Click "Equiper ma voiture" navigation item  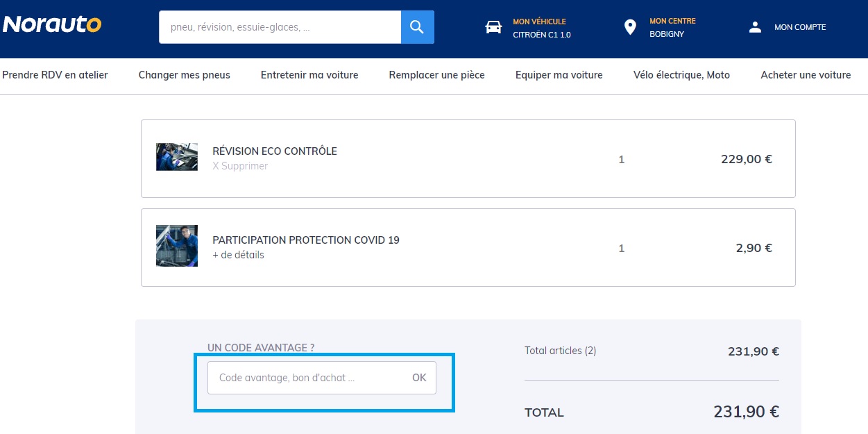click(559, 75)
